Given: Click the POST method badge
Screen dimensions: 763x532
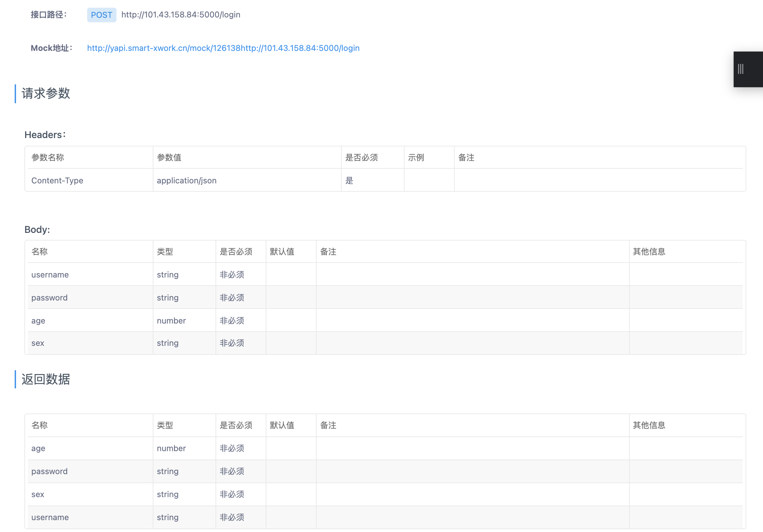Looking at the screenshot, I should (101, 15).
